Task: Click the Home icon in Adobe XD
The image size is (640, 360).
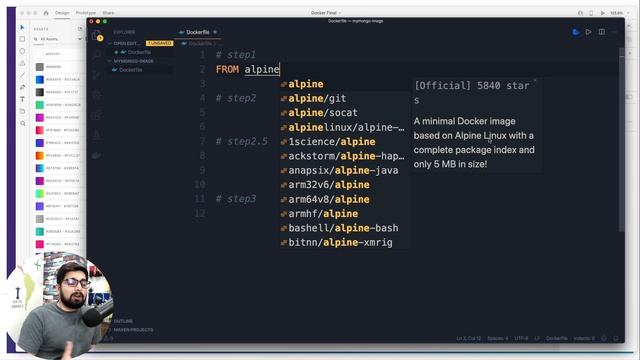Action: click(46, 13)
